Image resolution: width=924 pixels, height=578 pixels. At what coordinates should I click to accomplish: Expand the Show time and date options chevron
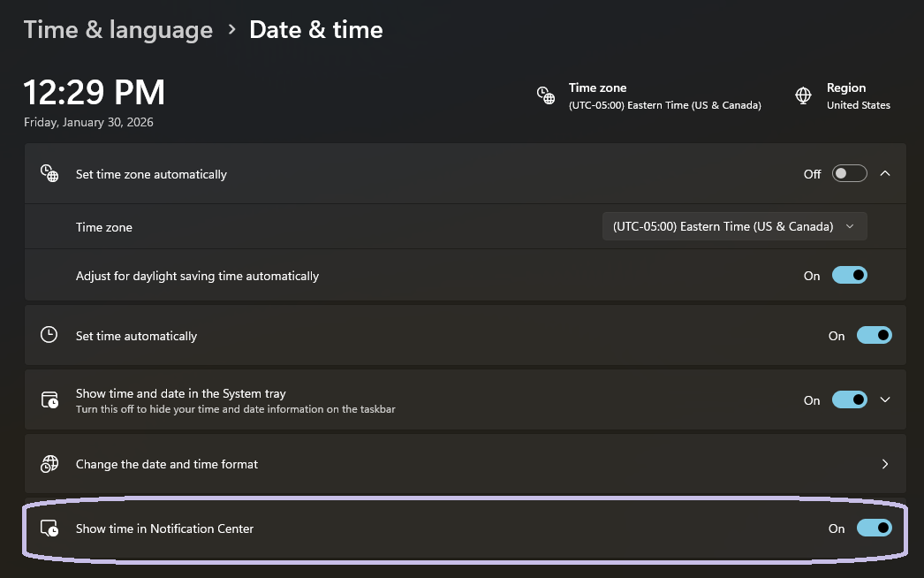(x=885, y=399)
